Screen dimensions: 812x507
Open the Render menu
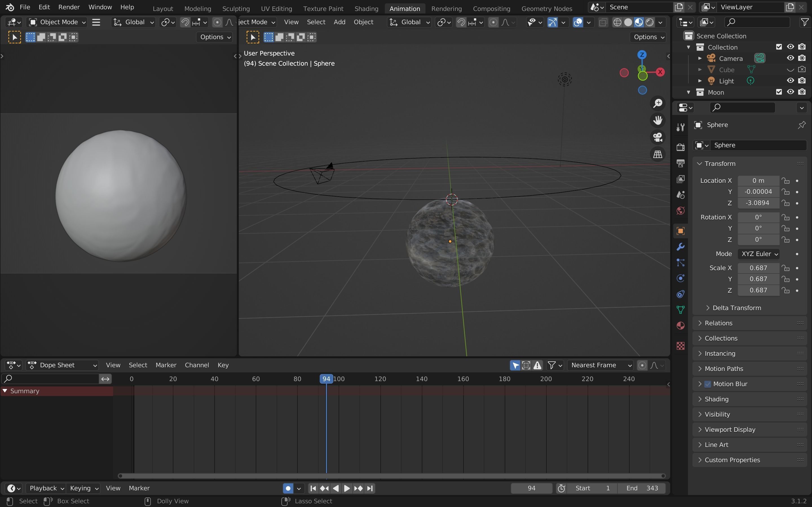pyautogui.click(x=69, y=7)
